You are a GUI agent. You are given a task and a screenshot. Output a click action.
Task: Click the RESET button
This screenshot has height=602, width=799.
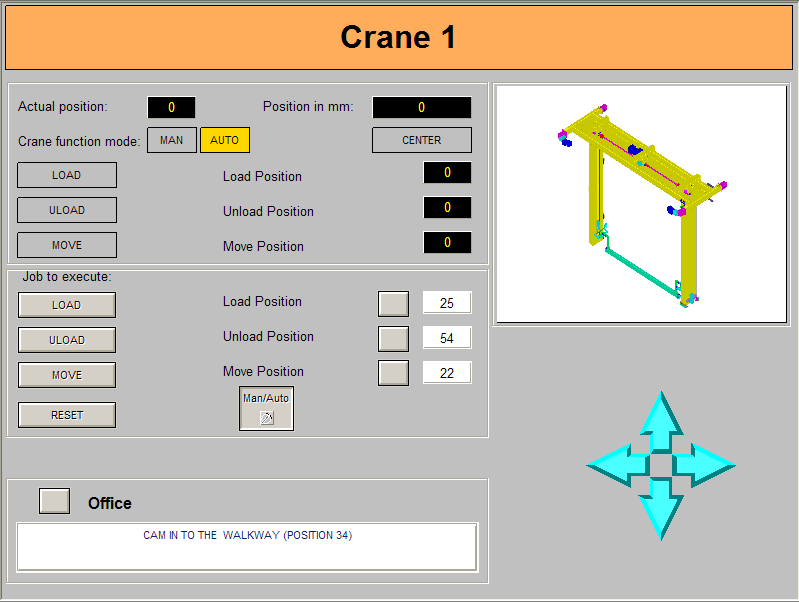(67, 415)
